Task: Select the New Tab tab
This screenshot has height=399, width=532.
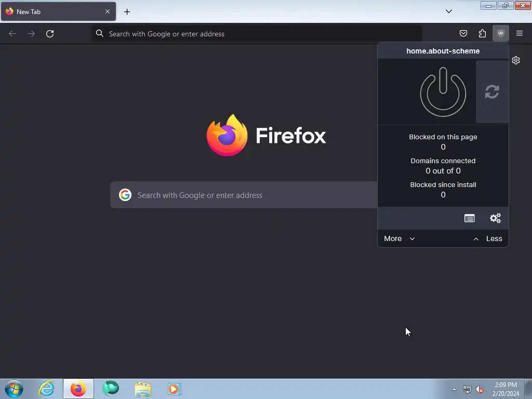Action: click(58, 11)
